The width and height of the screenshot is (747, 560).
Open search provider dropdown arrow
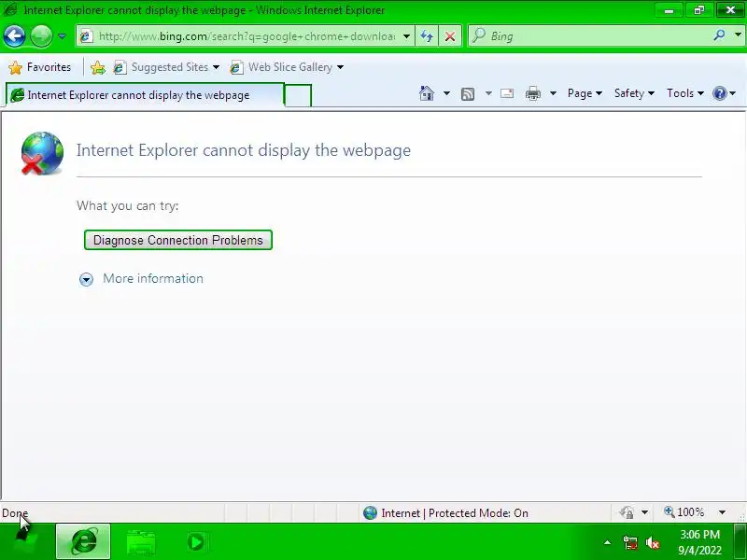(x=738, y=35)
